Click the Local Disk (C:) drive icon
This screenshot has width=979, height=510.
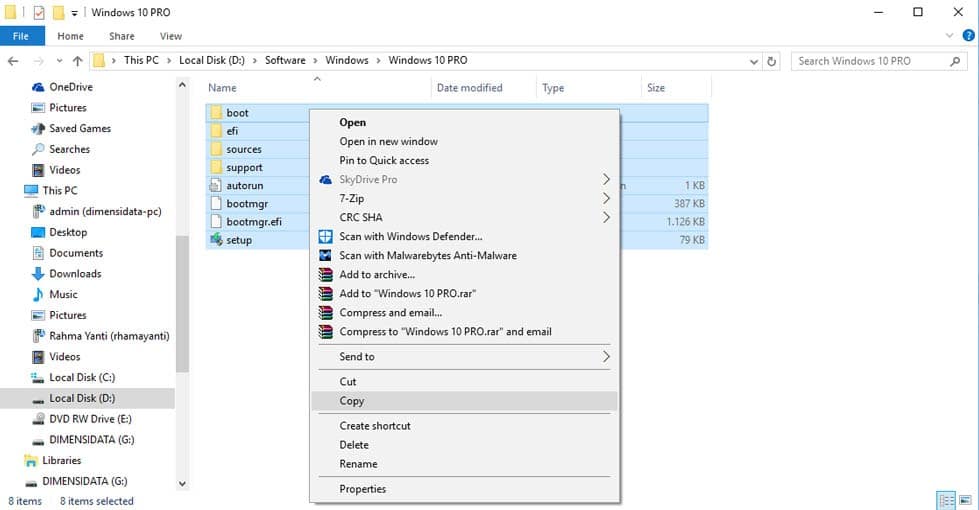click(x=38, y=378)
